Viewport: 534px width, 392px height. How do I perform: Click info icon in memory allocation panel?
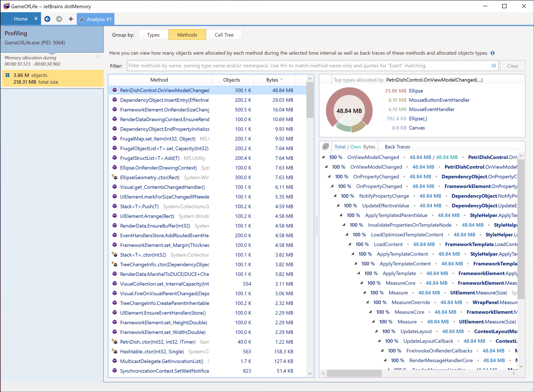[x=98, y=57]
